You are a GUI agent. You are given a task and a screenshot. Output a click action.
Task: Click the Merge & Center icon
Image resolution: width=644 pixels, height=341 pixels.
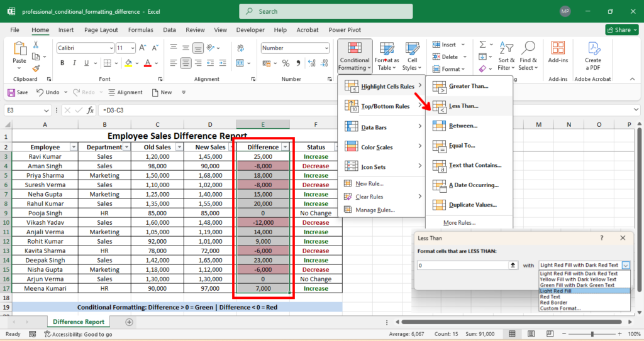[240, 63]
